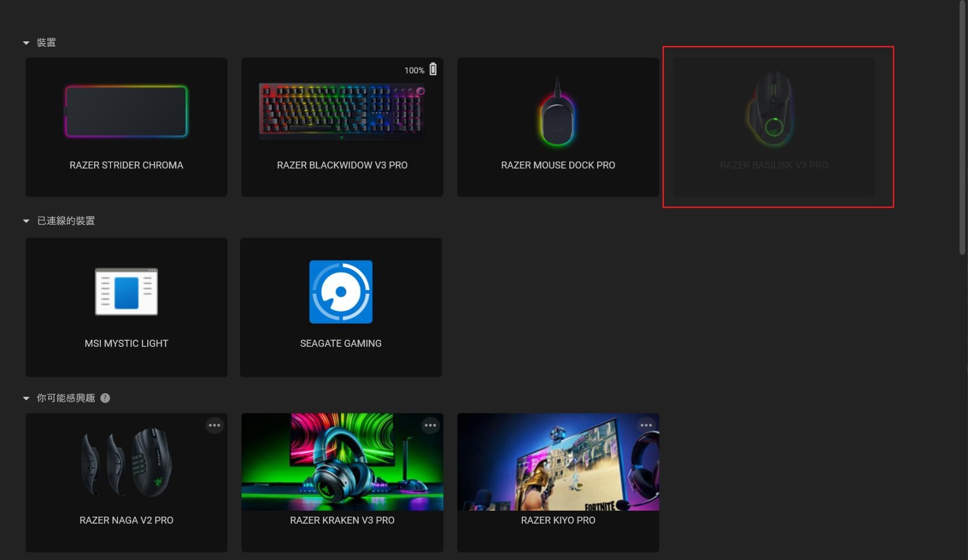Click the BlackWidow battery status icon
The width and height of the screenshot is (968, 560).
click(x=433, y=69)
